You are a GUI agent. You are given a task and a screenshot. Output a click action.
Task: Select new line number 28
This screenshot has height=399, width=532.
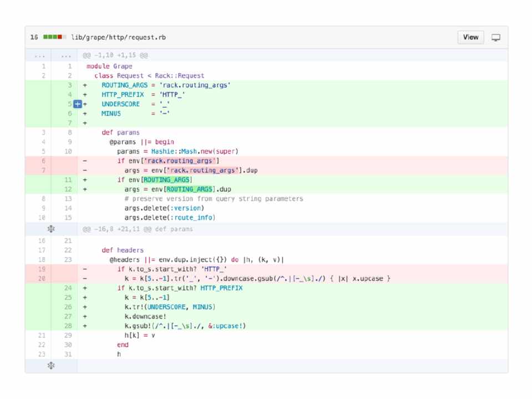68,326
